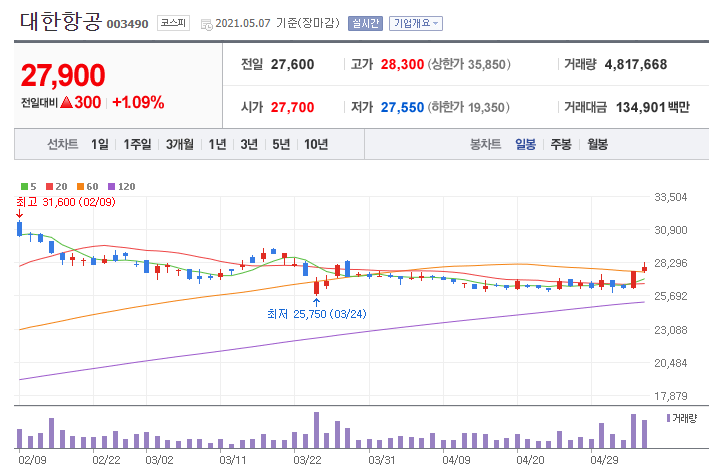
Task: Select the 1주일 line chart period
Action: [x=137, y=144]
